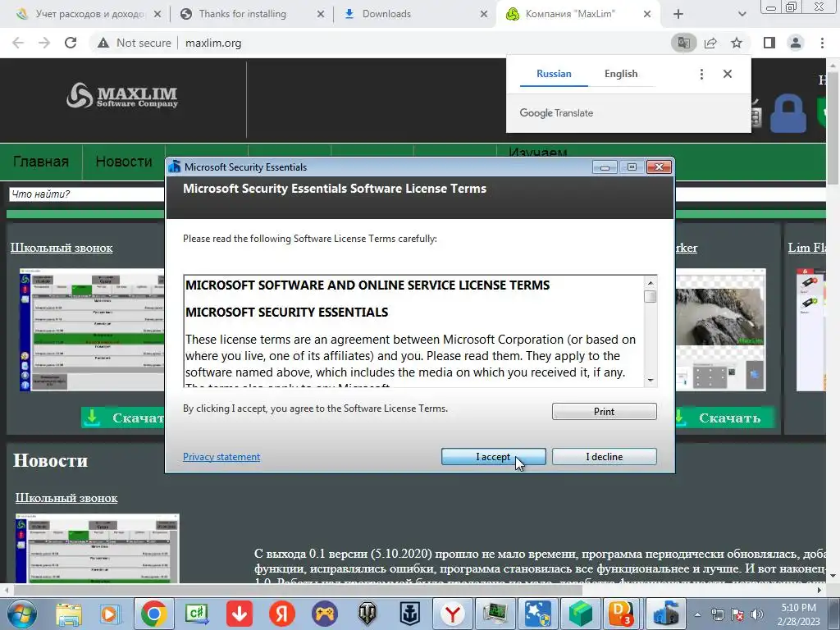
Task: Open the clock showing 5:10 PM
Action: pos(798,614)
